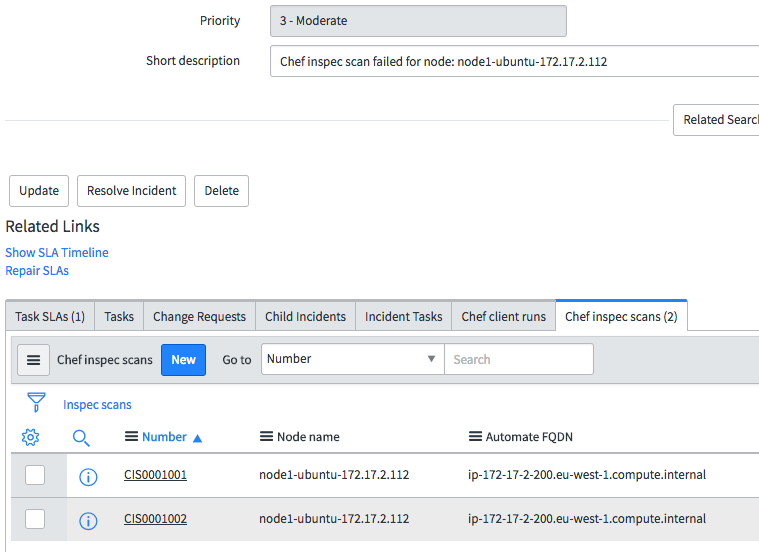Open the Show SLA Timeline link
Image resolution: width=759 pixels, height=552 pixels.
[x=57, y=252]
